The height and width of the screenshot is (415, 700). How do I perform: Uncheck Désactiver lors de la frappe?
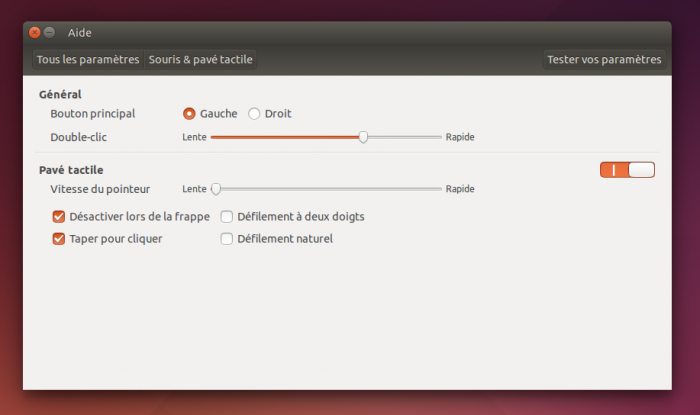[59, 216]
